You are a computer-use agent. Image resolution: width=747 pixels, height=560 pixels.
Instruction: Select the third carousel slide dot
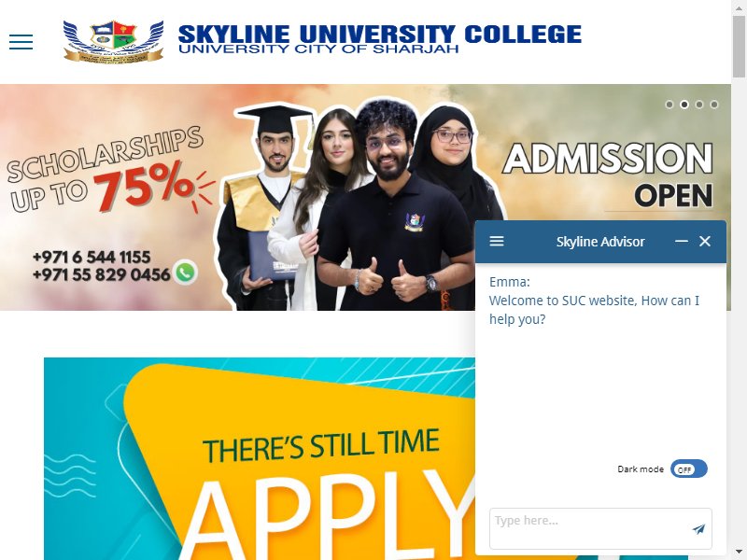click(698, 105)
